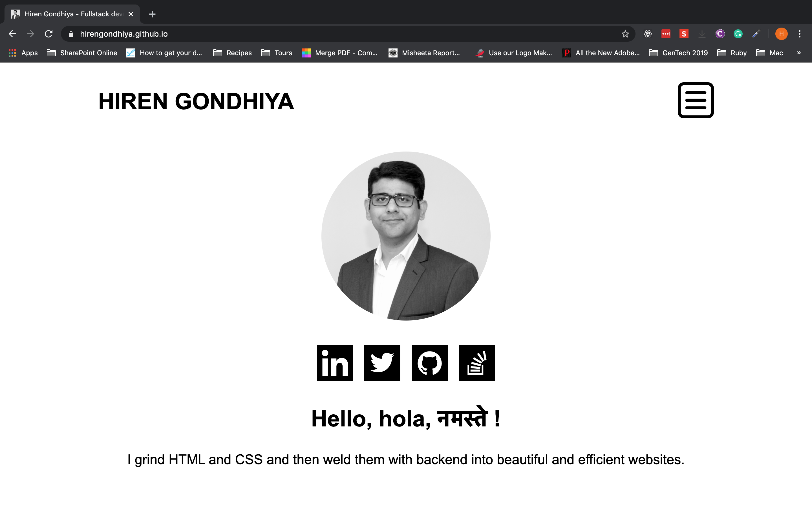Select the Hiren Gondhiya browser tab
This screenshot has height=507, width=812.
pyautogui.click(x=72, y=14)
